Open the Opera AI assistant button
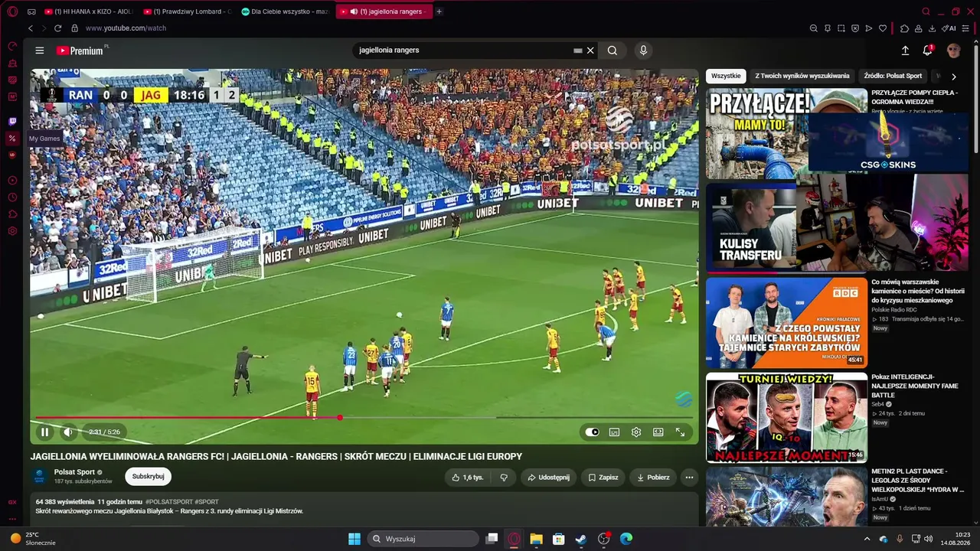Image resolution: width=980 pixels, height=551 pixels. coord(949,28)
